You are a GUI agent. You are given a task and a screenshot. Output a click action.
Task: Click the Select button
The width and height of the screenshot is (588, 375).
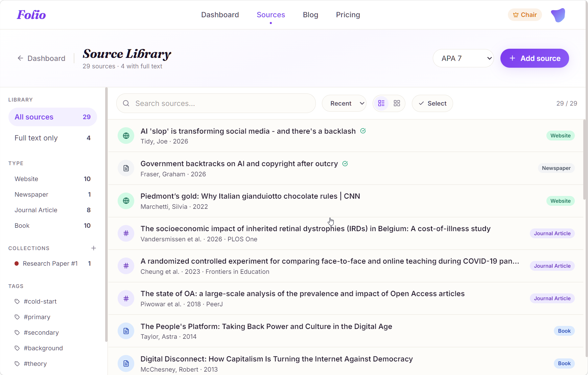point(432,103)
